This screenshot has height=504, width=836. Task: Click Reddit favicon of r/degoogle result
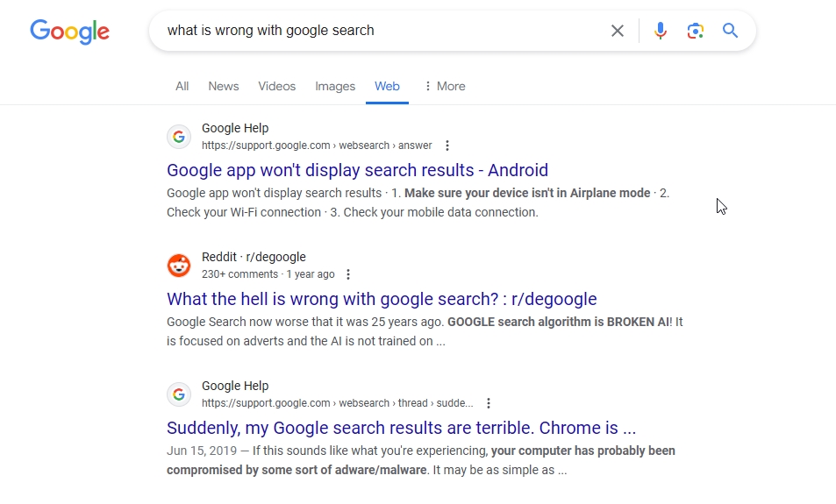tap(179, 266)
